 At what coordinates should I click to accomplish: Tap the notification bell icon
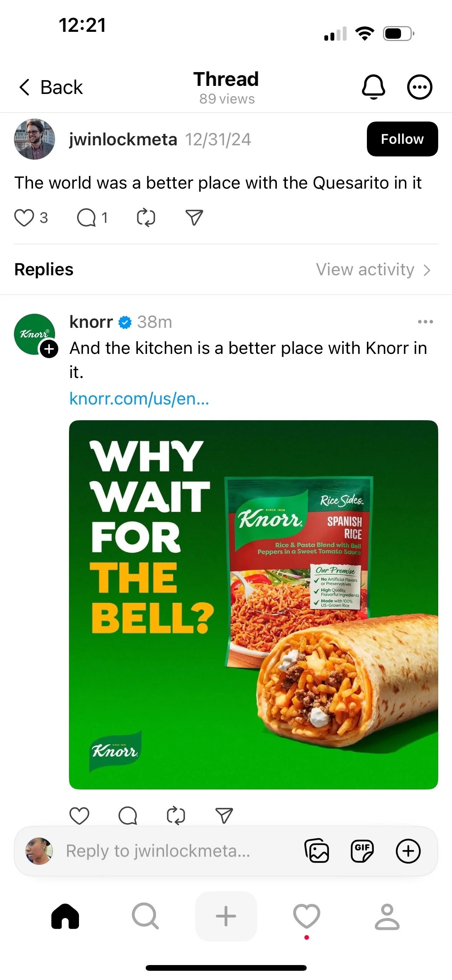pyautogui.click(x=373, y=87)
